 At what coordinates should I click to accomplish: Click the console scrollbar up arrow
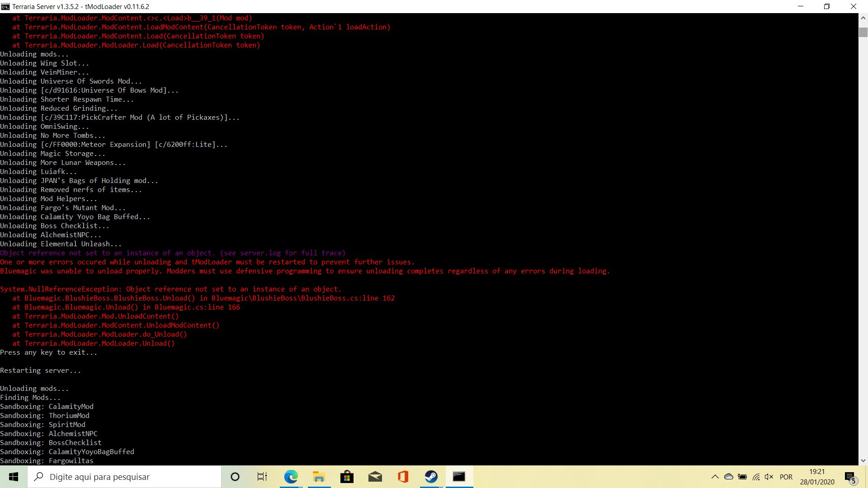click(x=863, y=18)
